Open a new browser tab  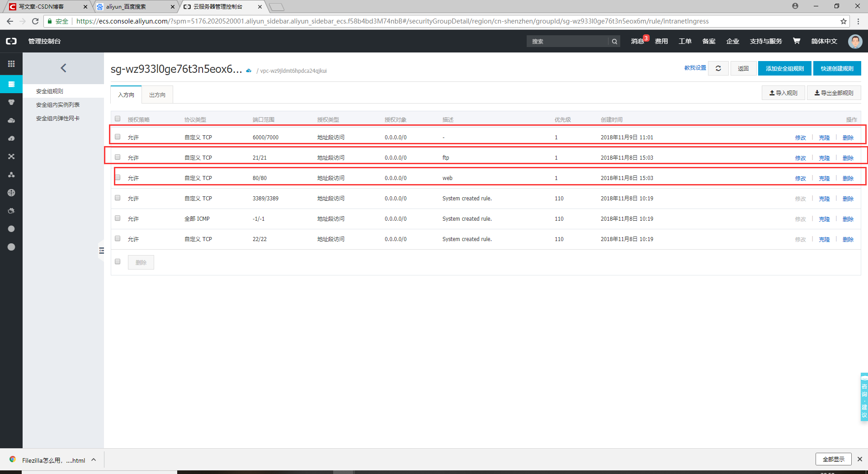[x=276, y=7]
